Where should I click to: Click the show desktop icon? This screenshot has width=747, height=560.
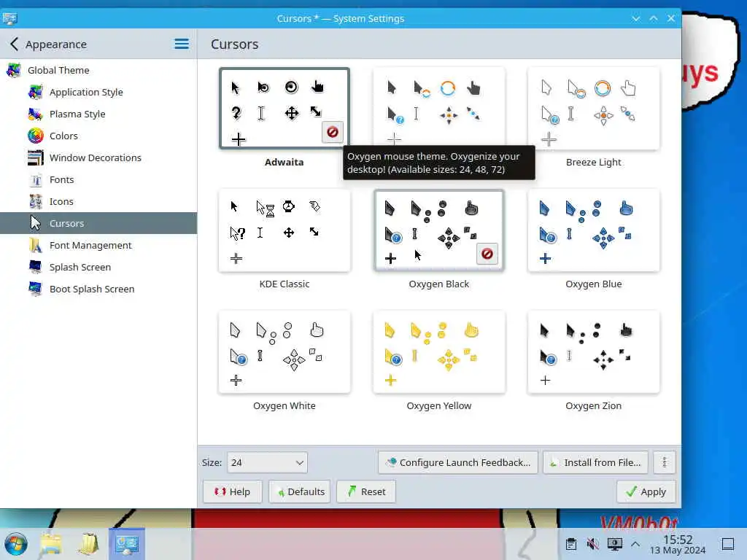tap(728, 544)
